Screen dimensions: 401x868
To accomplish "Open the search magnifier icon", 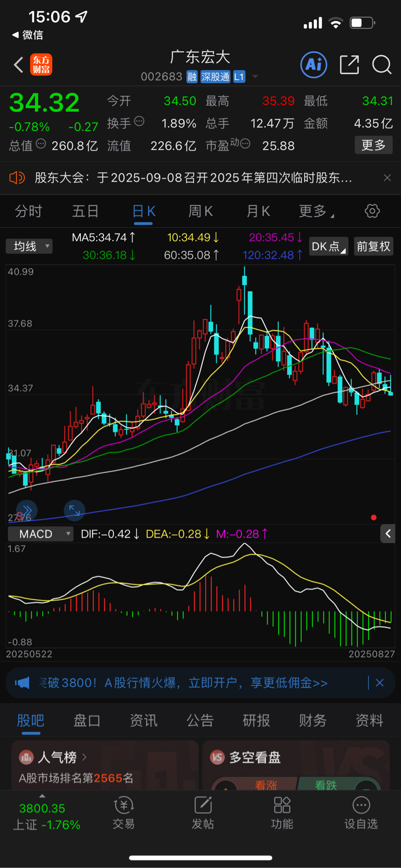I will tap(382, 65).
